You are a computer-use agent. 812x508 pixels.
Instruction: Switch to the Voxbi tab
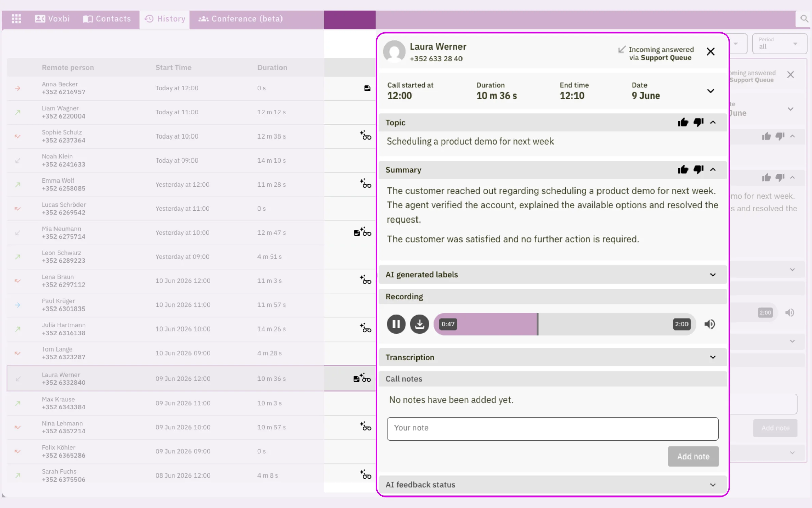52,19
